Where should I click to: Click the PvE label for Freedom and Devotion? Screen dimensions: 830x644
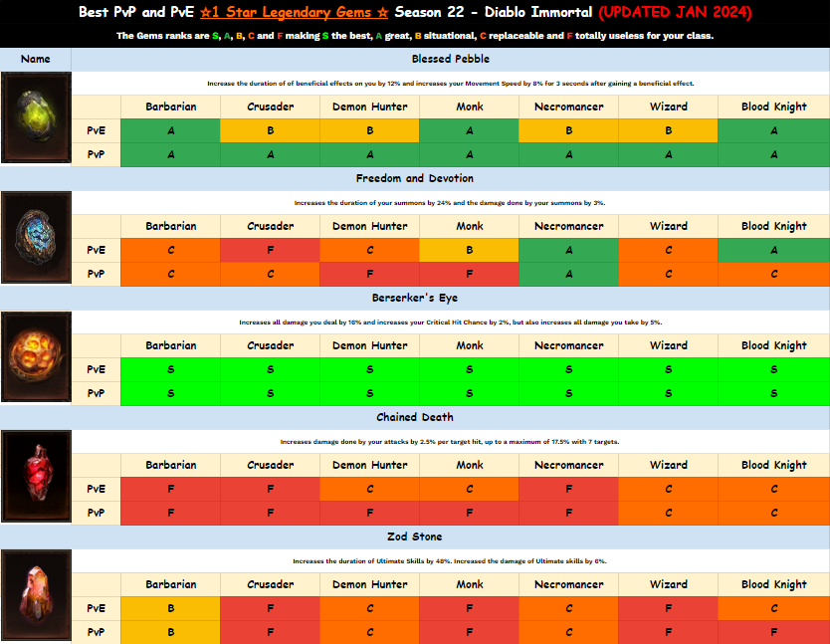click(x=97, y=250)
